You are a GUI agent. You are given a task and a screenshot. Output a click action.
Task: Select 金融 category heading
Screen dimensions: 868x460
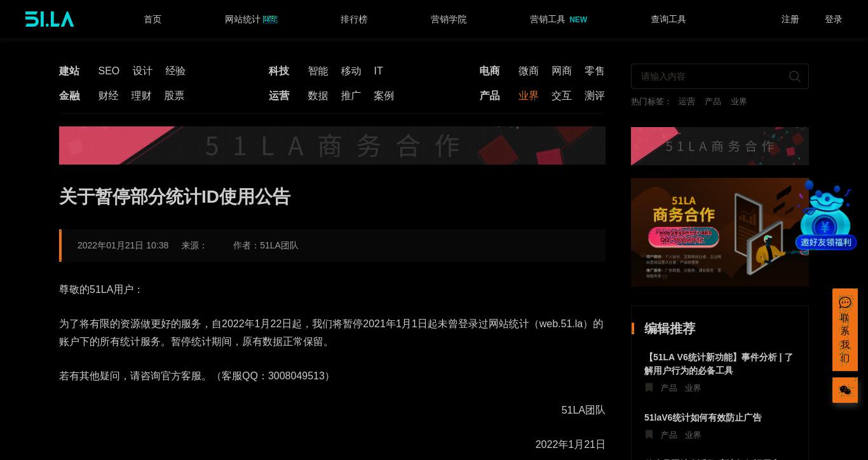click(x=69, y=96)
